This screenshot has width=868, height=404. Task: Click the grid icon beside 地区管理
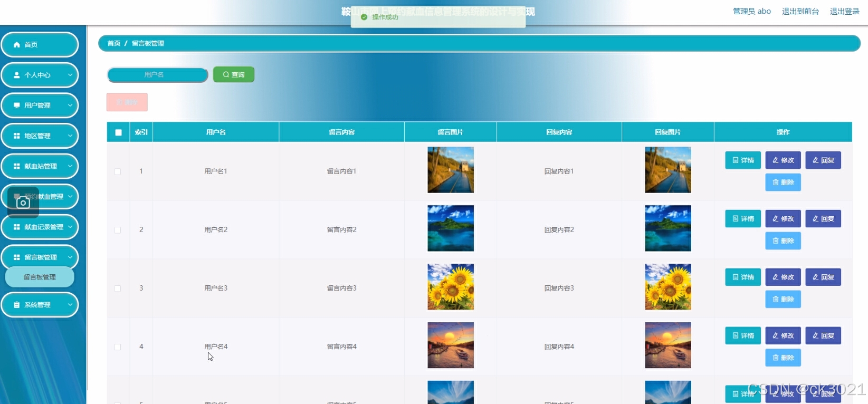(17, 136)
